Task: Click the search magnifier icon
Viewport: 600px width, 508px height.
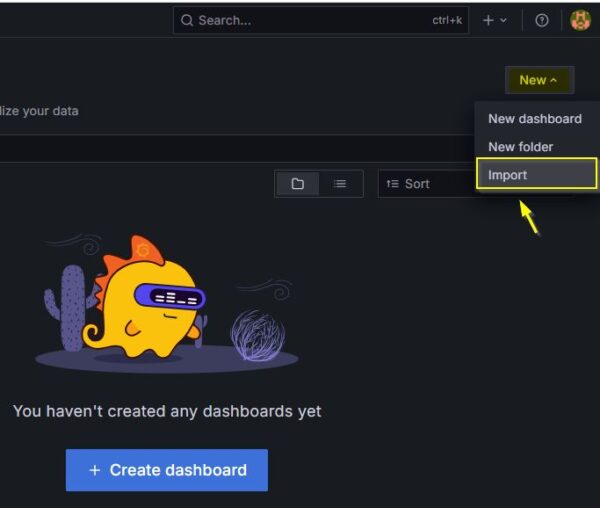Action: [x=187, y=20]
